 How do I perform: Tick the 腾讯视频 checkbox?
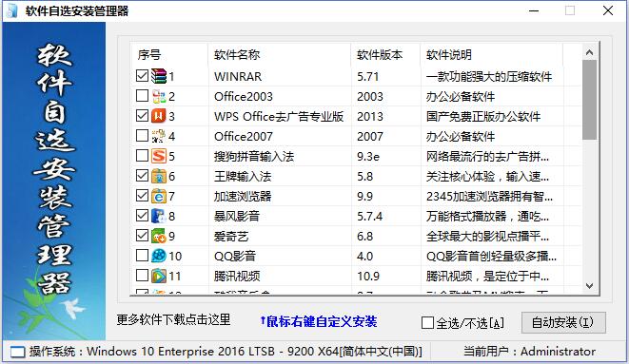pos(142,276)
